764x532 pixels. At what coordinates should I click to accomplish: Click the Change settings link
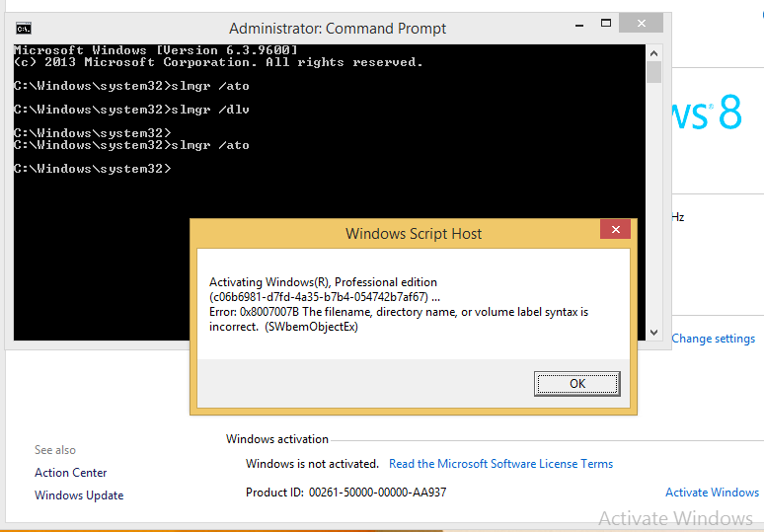click(x=714, y=339)
